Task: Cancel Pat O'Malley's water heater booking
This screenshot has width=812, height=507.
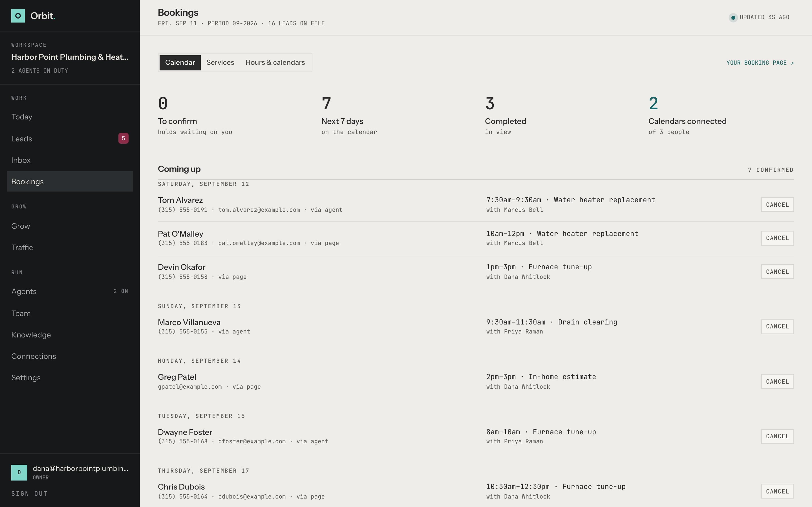Action: [777, 238]
